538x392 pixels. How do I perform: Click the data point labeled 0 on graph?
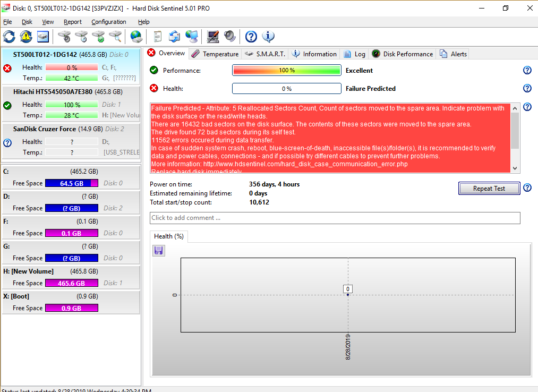pyautogui.click(x=347, y=294)
